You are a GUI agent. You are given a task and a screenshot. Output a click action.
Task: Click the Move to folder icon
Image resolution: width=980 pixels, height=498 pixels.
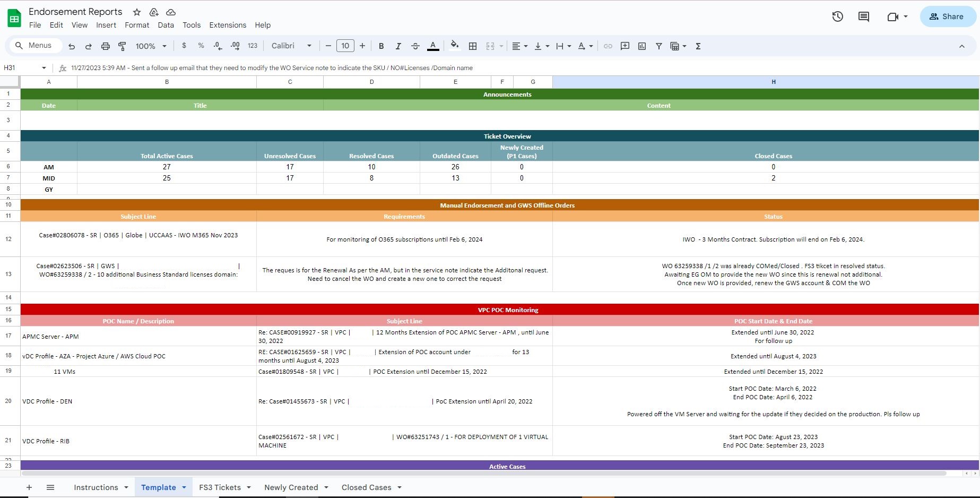pos(154,12)
